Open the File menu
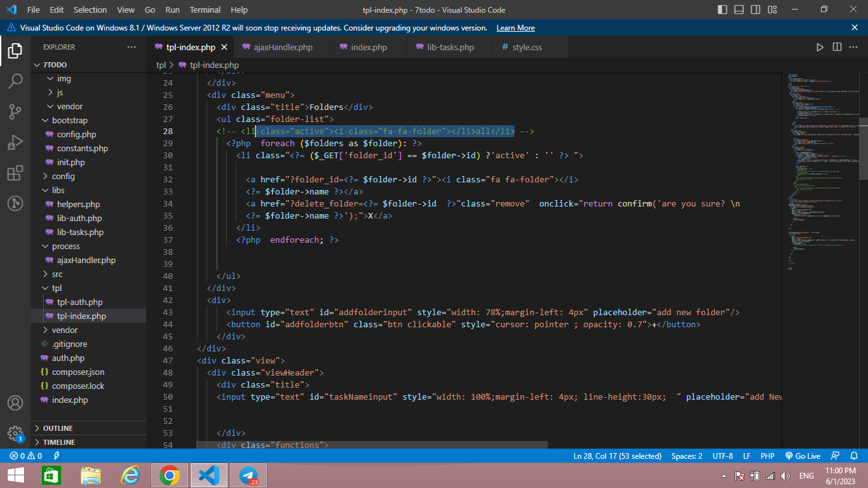Viewport: 868px width, 488px height. tap(34, 10)
